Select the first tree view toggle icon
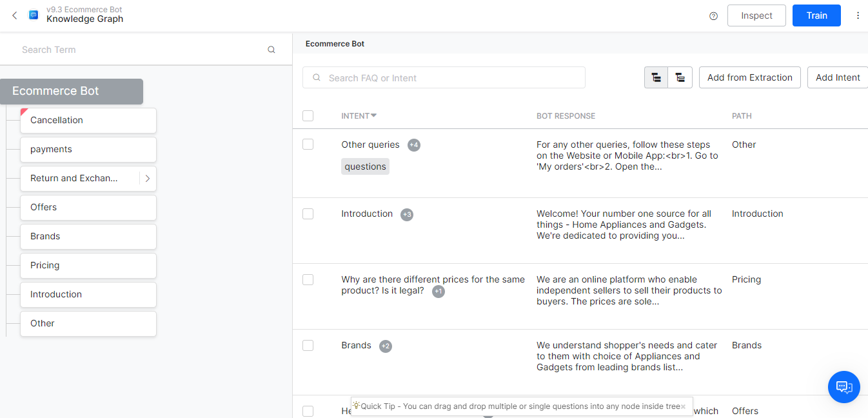The image size is (868, 418). click(x=656, y=77)
